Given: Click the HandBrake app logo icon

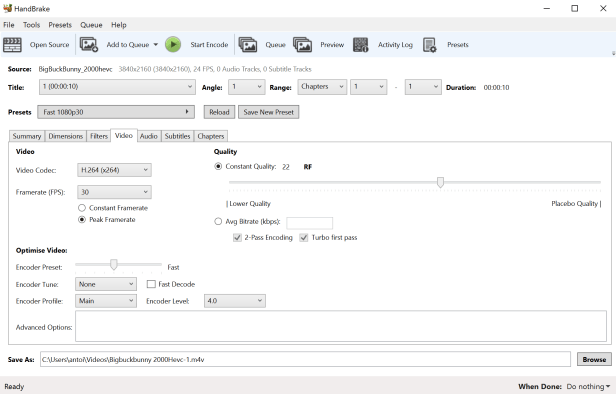Looking at the screenshot, I should coord(7,8).
